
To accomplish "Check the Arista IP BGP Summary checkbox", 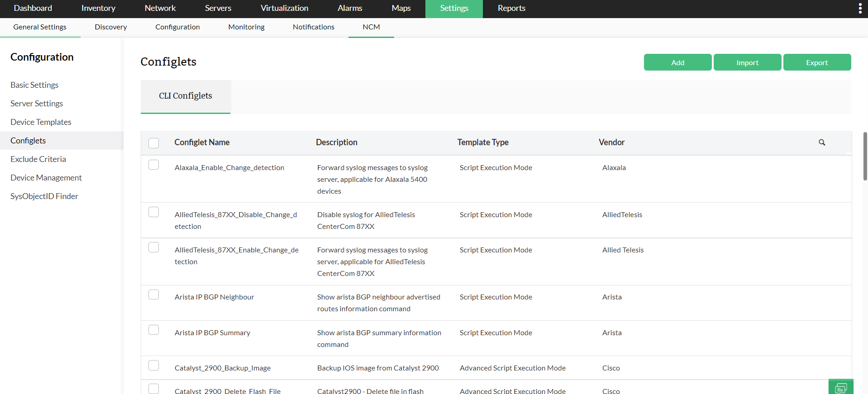I will (154, 330).
